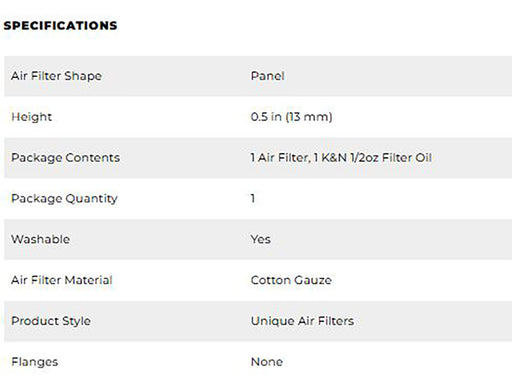Click the None value for Flanges

pyautogui.click(x=267, y=362)
